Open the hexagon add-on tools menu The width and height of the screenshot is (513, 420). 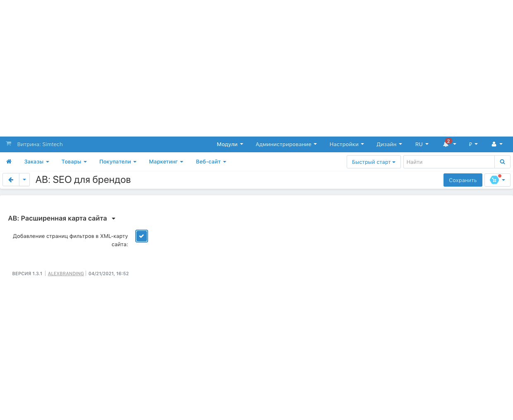pos(497,180)
